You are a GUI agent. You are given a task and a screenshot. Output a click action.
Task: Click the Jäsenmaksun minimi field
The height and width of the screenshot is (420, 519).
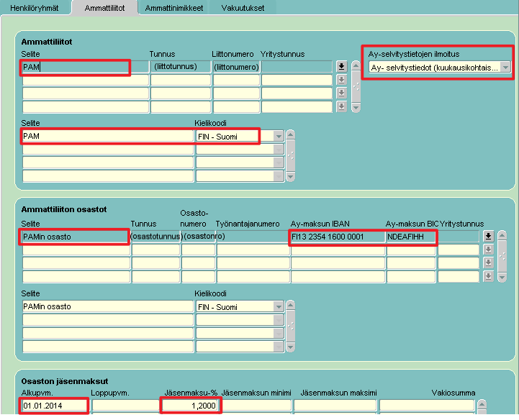[256, 406]
